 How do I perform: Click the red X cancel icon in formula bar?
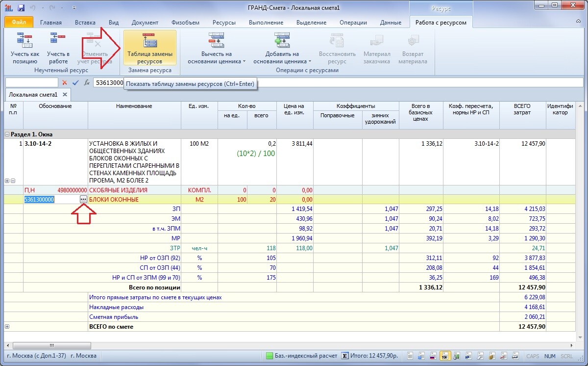coord(64,83)
